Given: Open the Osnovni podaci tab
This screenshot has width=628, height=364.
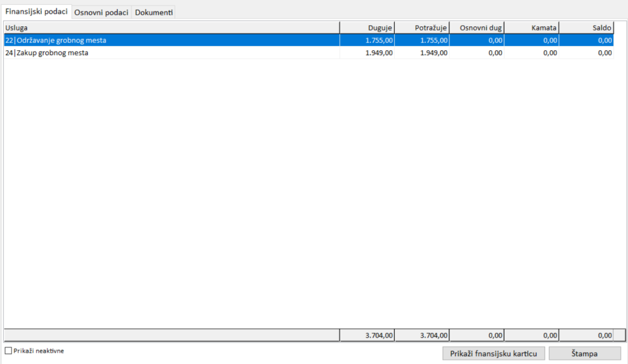Looking at the screenshot, I should pos(101,12).
